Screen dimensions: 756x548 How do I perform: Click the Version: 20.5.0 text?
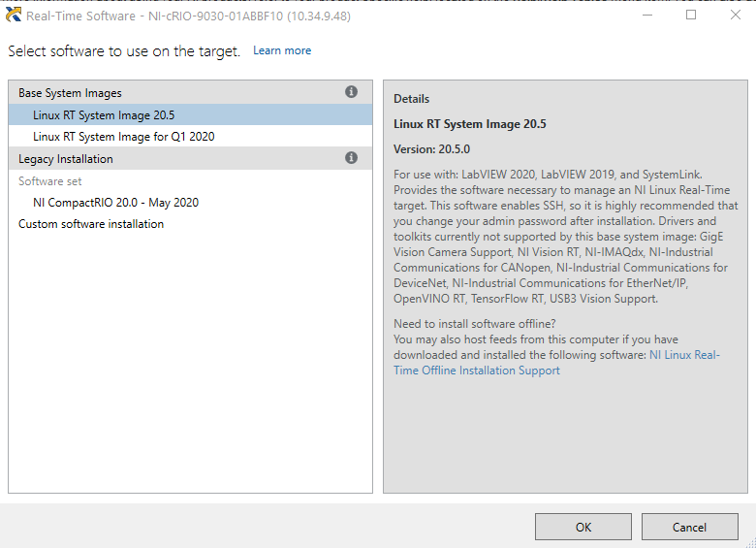tap(431, 149)
